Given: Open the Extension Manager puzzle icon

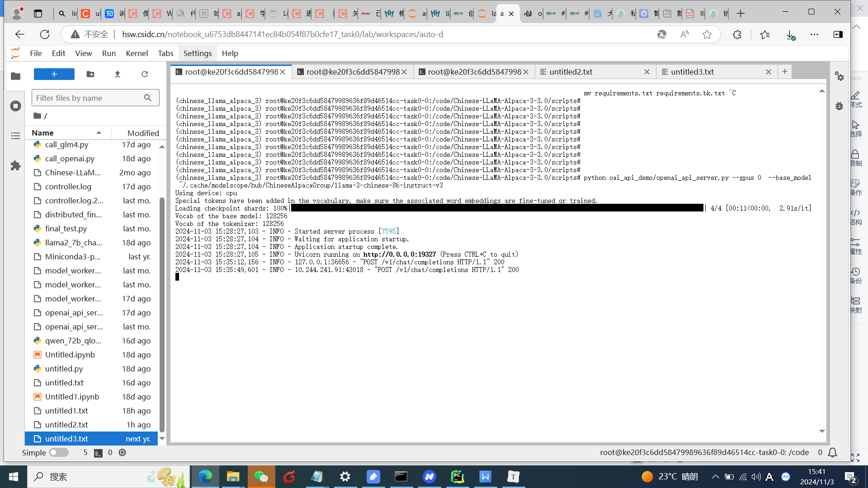Looking at the screenshot, I should click(x=15, y=166).
